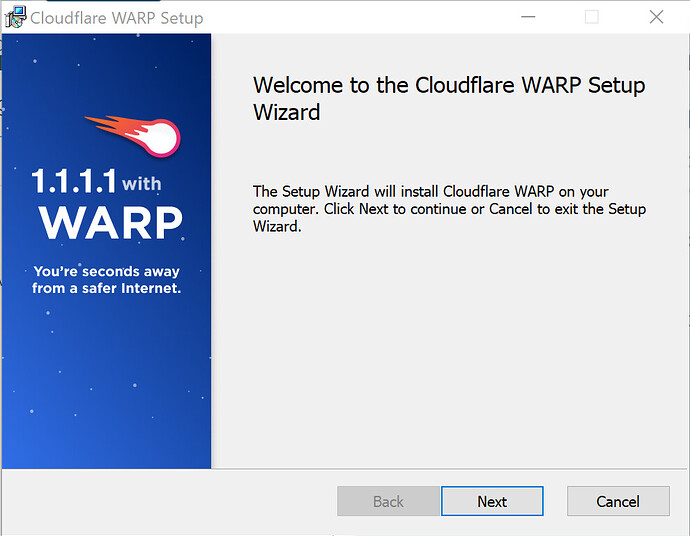Close the Cloudflare WARP Setup window
The width and height of the screenshot is (690, 536).
[656, 17]
